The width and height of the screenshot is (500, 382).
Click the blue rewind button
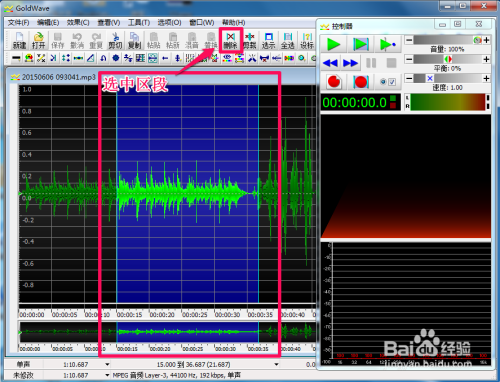point(330,63)
